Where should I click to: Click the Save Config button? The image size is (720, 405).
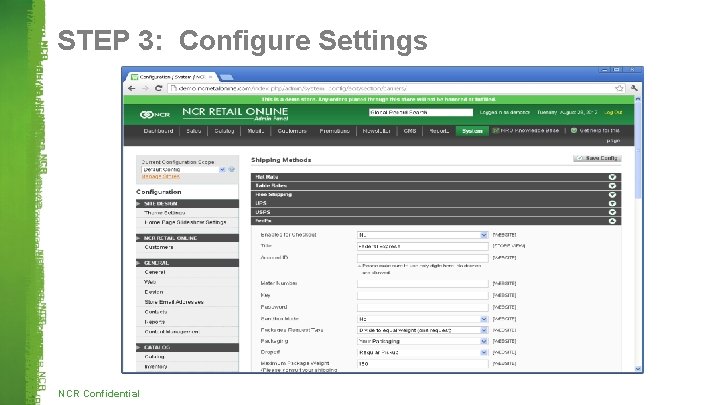pyautogui.click(x=597, y=158)
